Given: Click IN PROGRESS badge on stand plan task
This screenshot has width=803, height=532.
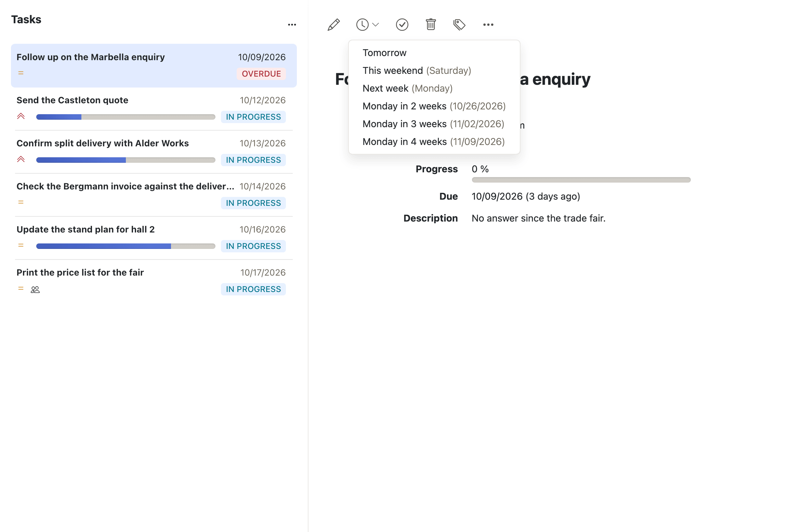Looking at the screenshot, I should 253,246.
